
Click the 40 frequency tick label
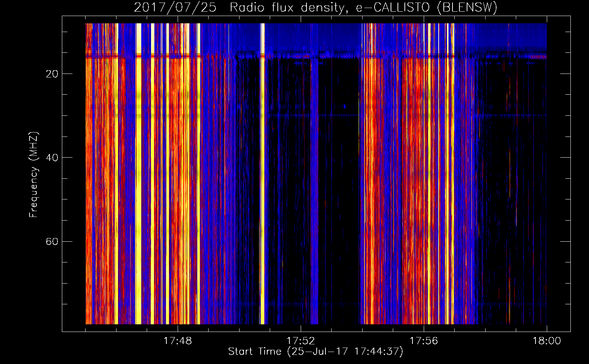pyautogui.click(x=52, y=158)
